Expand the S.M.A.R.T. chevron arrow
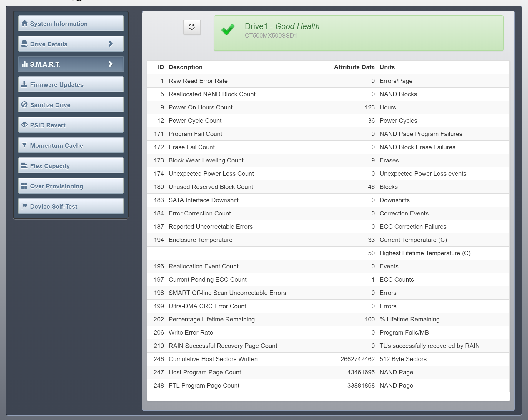 [x=111, y=64]
